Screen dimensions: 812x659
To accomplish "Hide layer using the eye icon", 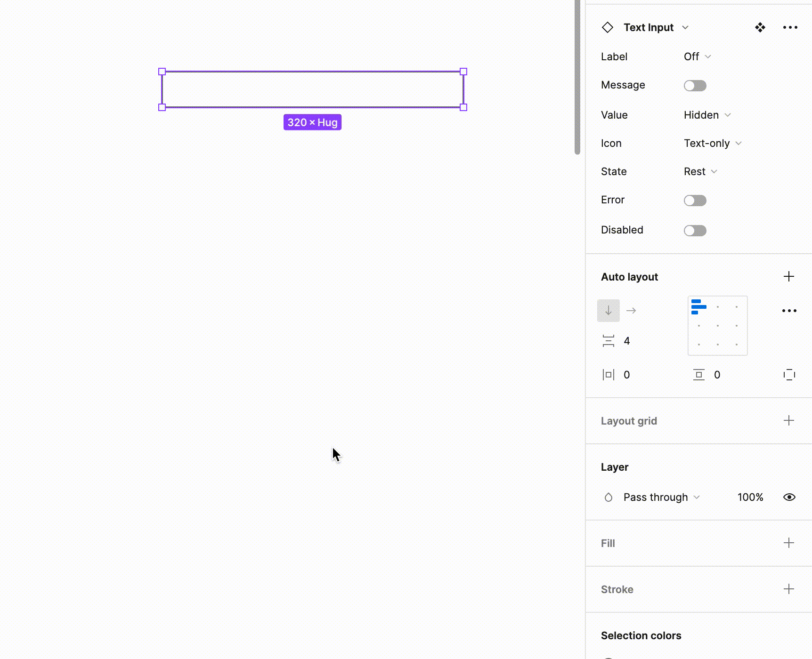I will click(789, 497).
